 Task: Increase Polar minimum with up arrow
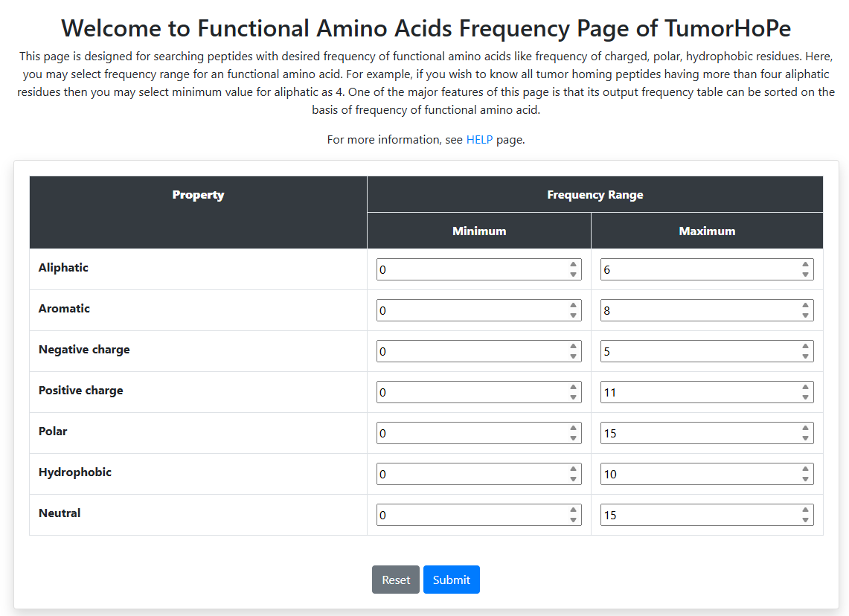(573, 429)
